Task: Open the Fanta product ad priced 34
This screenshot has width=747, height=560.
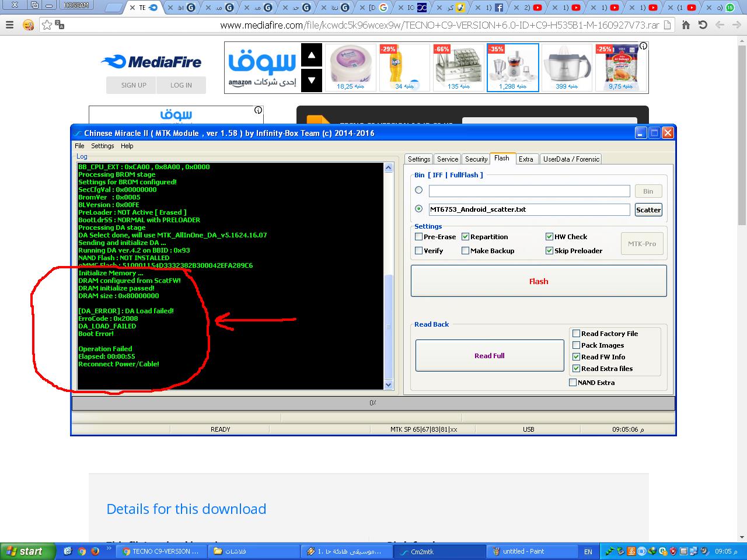Action: pyautogui.click(x=404, y=68)
